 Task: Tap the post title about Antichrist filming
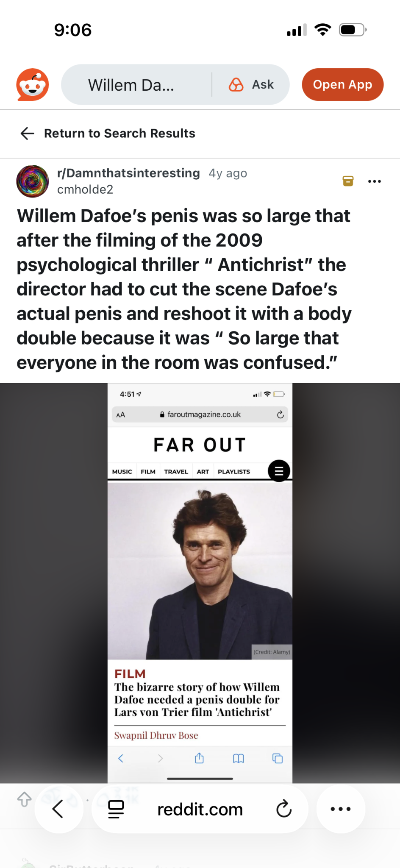click(x=184, y=289)
